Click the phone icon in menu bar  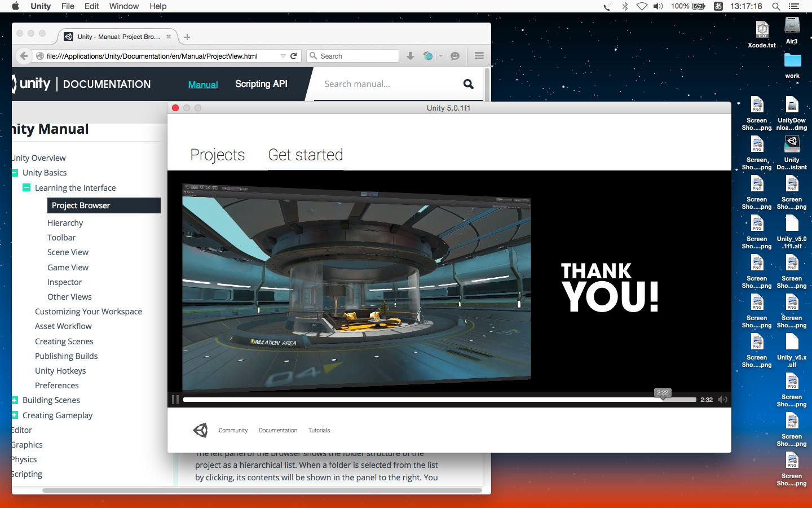(607, 6)
